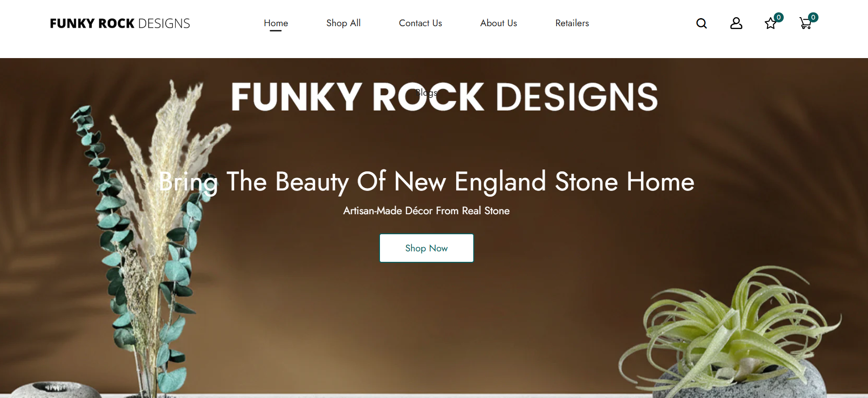Go to the Home menu item
Viewport: 868px width, 398px height.
[276, 23]
